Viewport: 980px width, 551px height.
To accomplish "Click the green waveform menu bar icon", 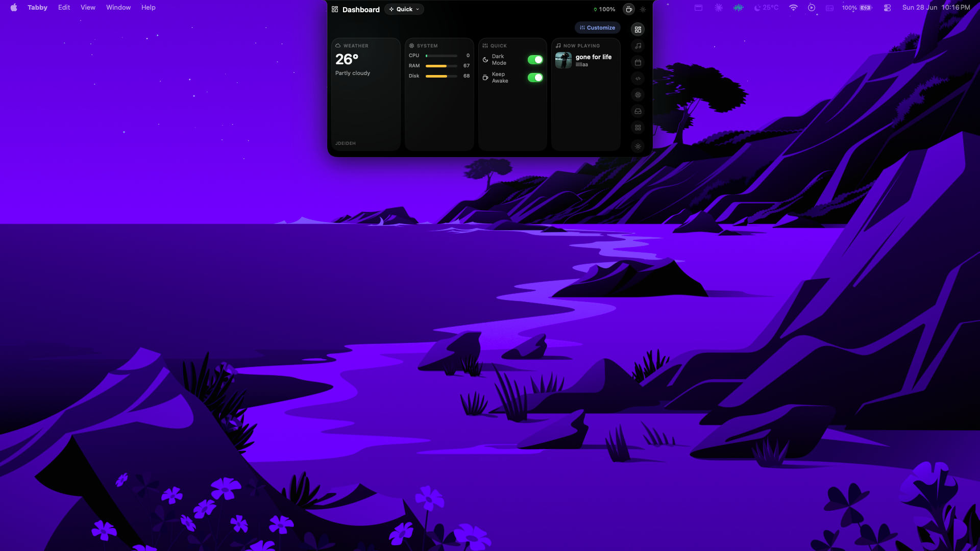I will click(739, 8).
